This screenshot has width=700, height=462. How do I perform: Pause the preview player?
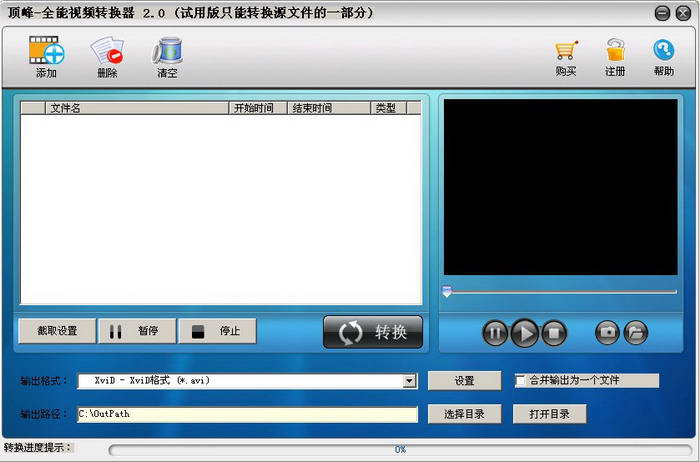click(x=495, y=333)
